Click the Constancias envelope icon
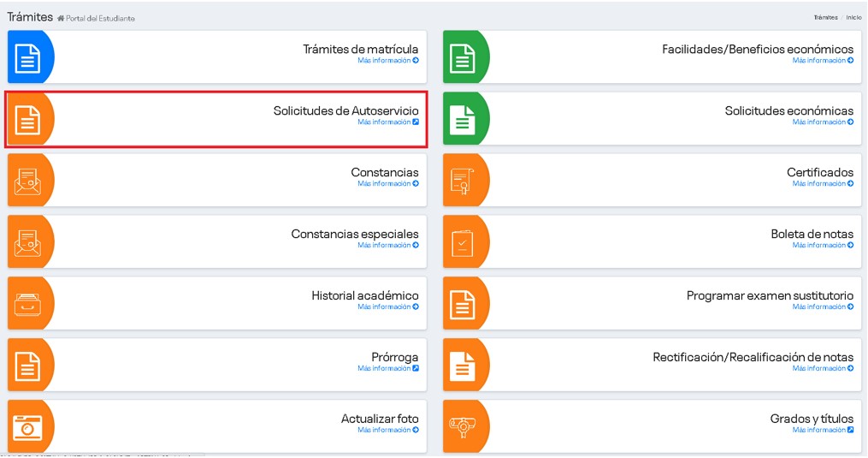This screenshot has width=868, height=458. coord(28,181)
